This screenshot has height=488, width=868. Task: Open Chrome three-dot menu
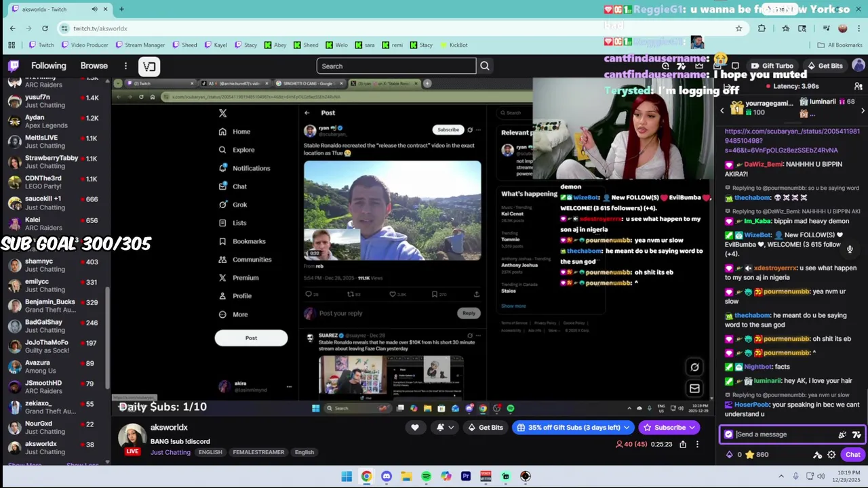point(859,28)
